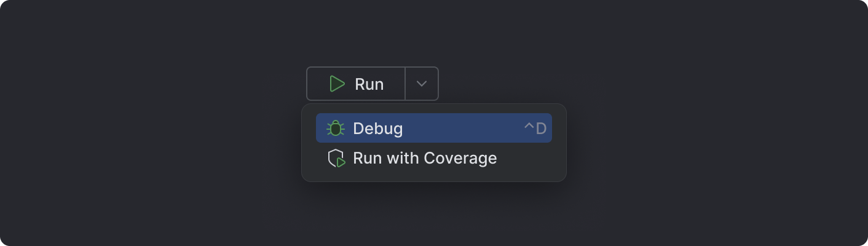Start debugging using the bug icon entry
Image resolution: width=868 pixels, height=246 pixels.
[335, 128]
